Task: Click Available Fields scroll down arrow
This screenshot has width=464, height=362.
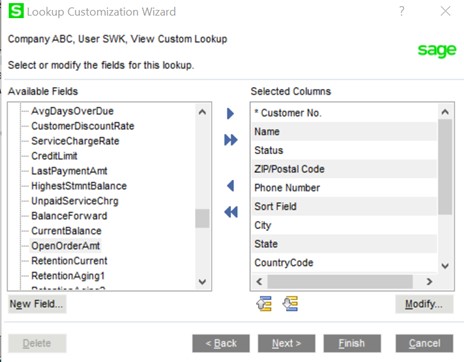Action: (202, 282)
